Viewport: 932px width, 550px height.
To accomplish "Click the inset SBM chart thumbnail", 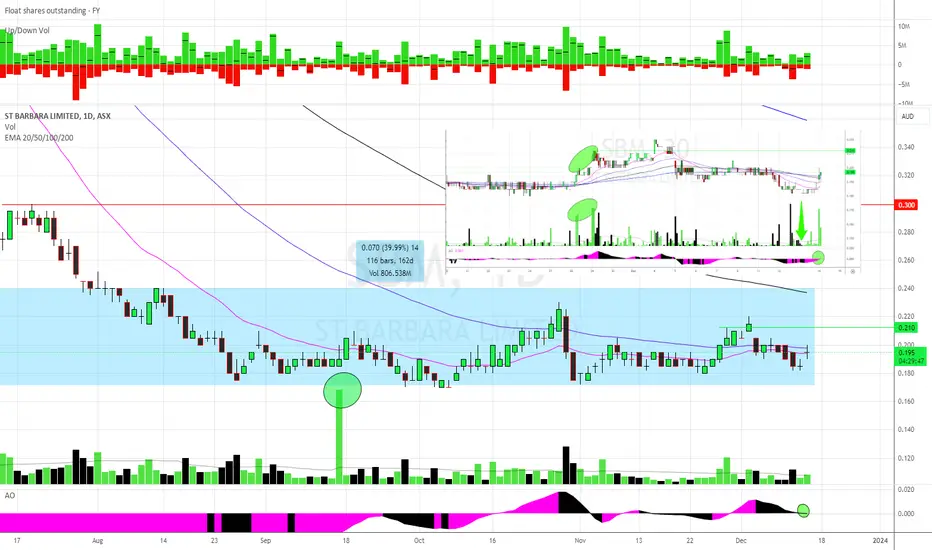I will tap(653, 202).
